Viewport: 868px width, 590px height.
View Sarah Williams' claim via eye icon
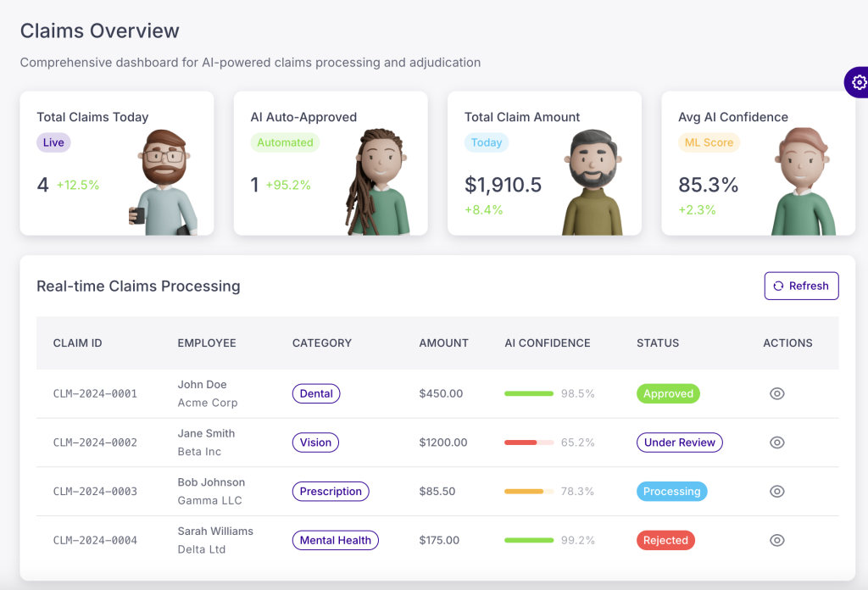[x=776, y=540]
